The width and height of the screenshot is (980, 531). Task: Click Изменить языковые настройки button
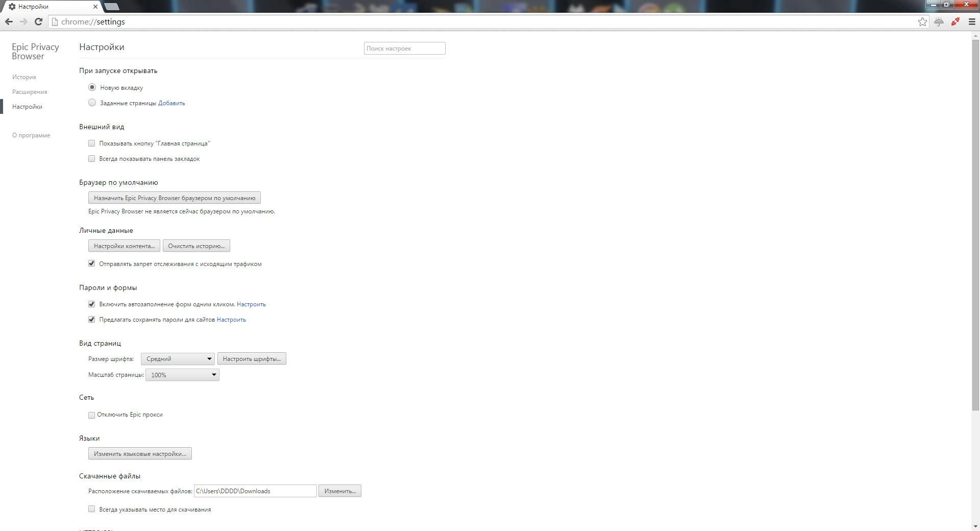tap(140, 453)
